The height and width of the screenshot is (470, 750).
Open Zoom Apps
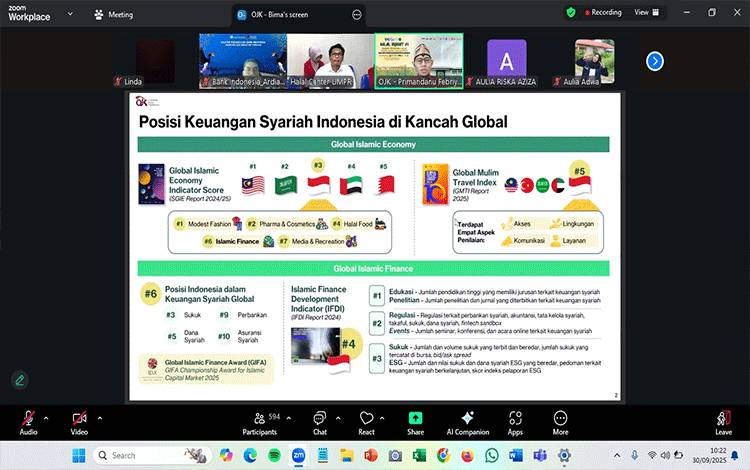tap(515, 423)
